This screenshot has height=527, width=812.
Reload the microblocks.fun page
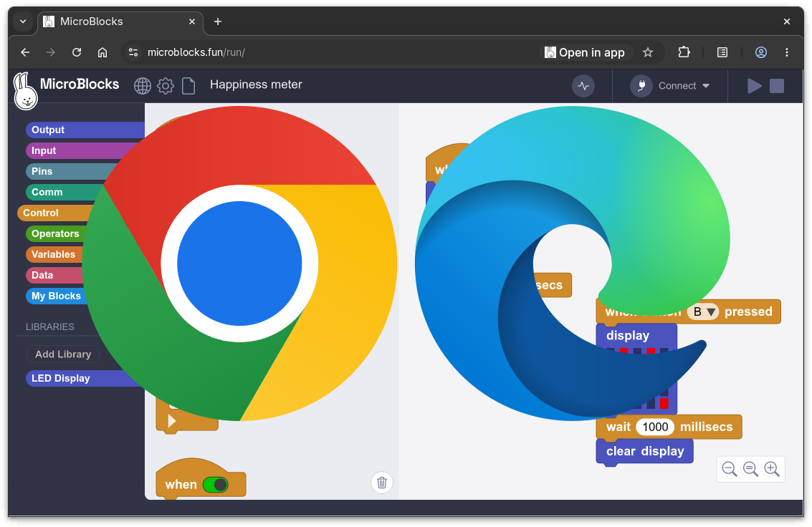[x=77, y=52]
